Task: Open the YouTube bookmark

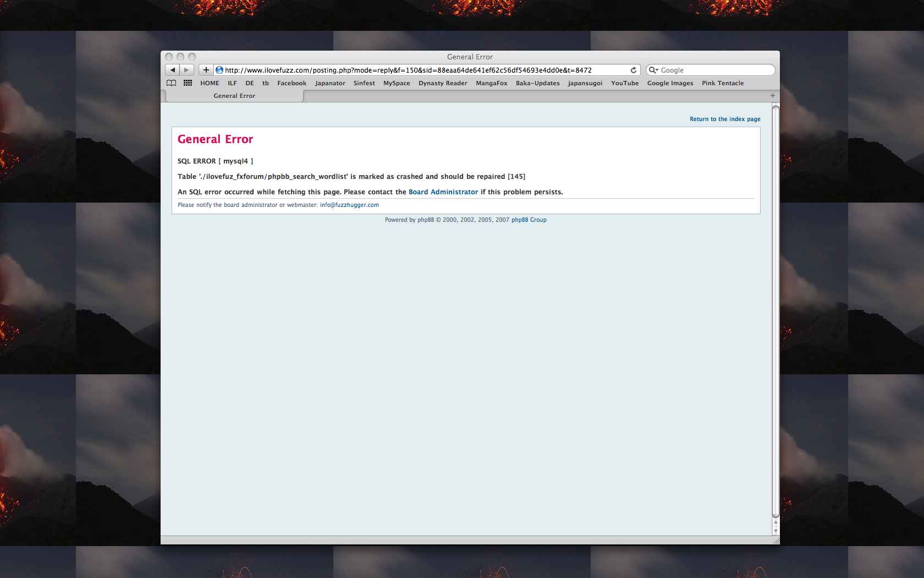Action: pos(625,83)
